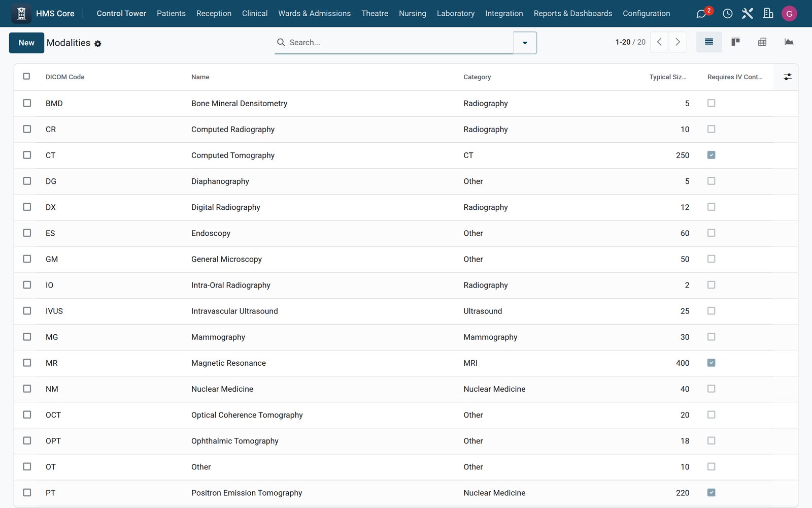
Task: Open the Wards & Admissions menu
Action: [x=314, y=14]
